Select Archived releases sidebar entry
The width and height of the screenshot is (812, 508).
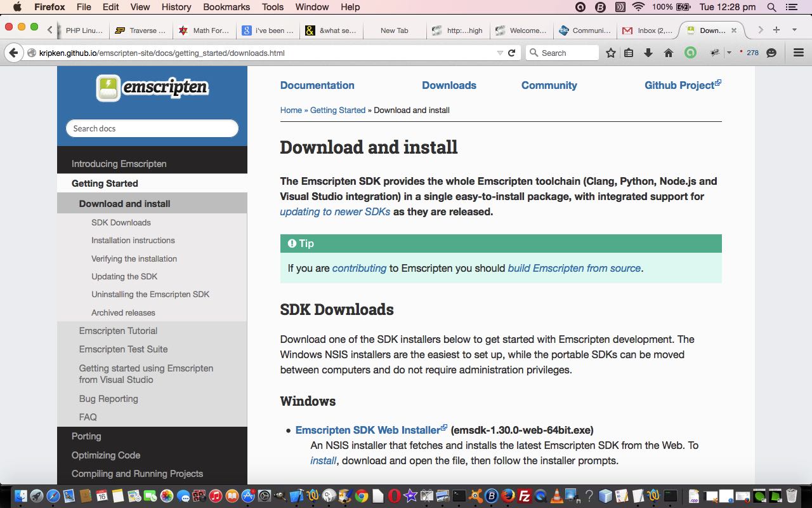pyautogui.click(x=152, y=312)
